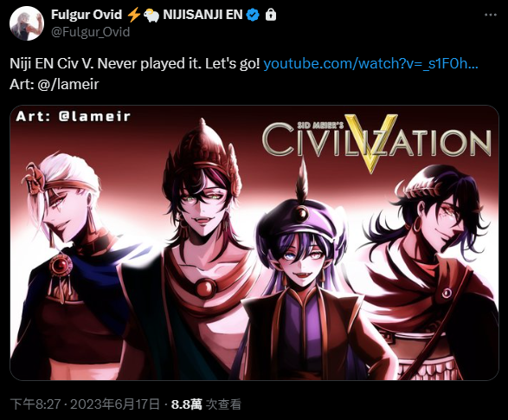Open the @Fulgur_Ovid handle link
Viewport: 508px width, 420px height.
(x=90, y=32)
